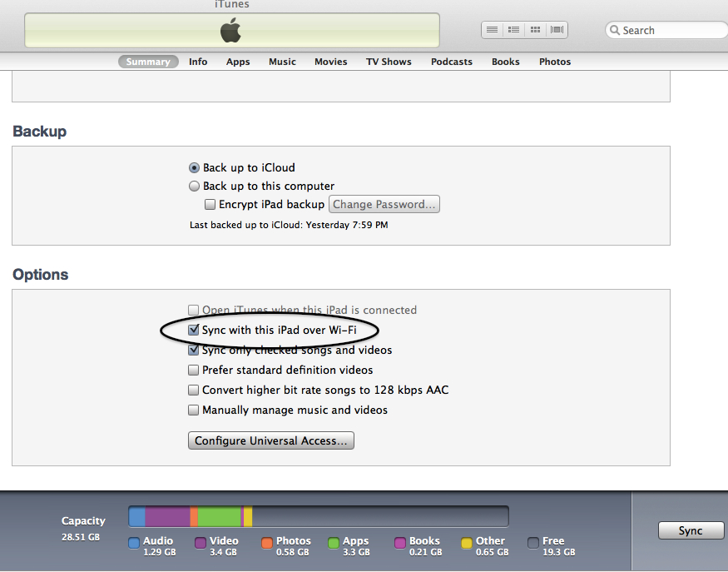Viewport: 728px width, 572px height.
Task: Enable Encrypt iPad backup checkbox
Action: tap(210, 205)
